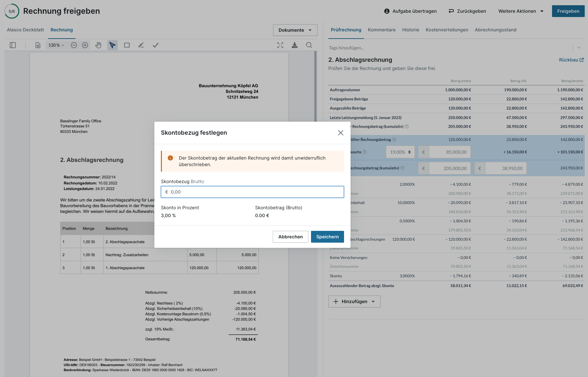Click the zoom in plus icon
The width and height of the screenshot is (588, 377).
coord(85,45)
